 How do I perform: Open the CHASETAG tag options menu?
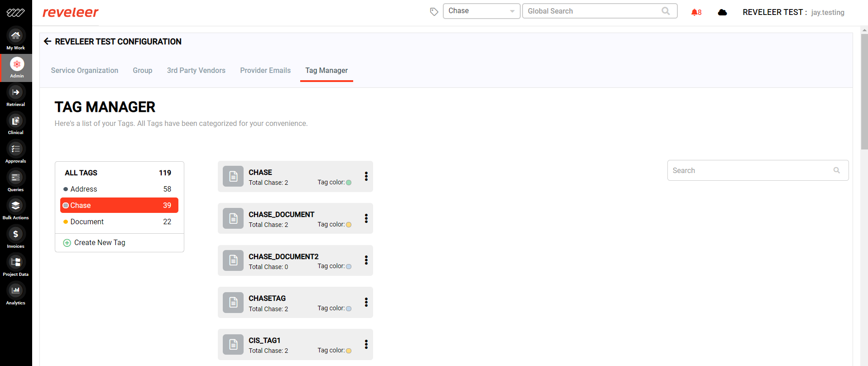tap(366, 302)
